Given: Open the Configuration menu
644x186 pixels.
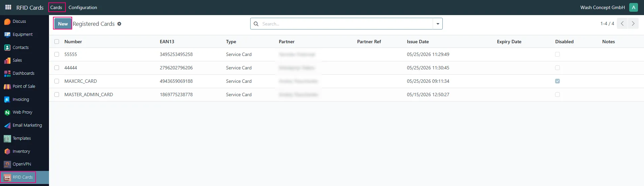Looking at the screenshot, I should tap(83, 7).
